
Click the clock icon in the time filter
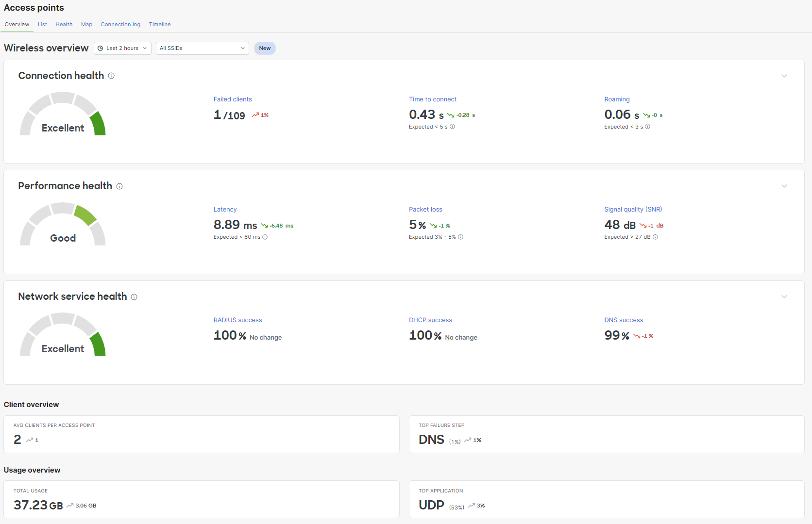pyautogui.click(x=101, y=48)
